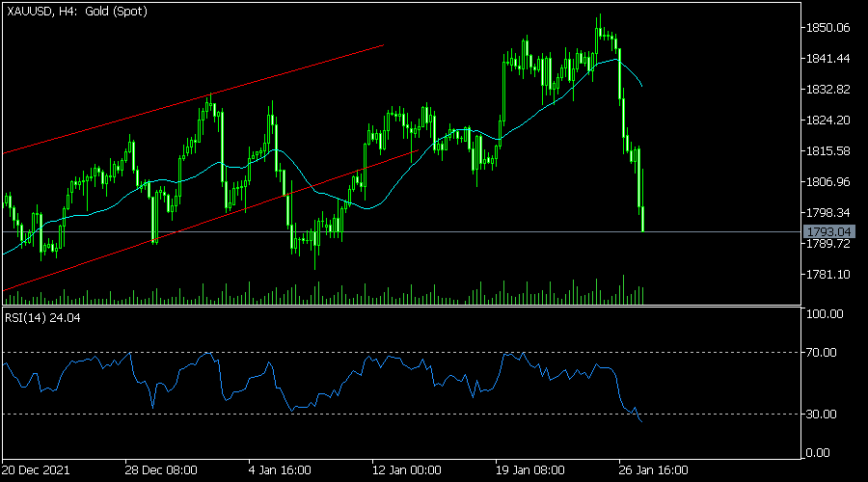Click the 19 Jan 08:00 time label
Viewport: 868px width, 482px height.
pos(529,470)
